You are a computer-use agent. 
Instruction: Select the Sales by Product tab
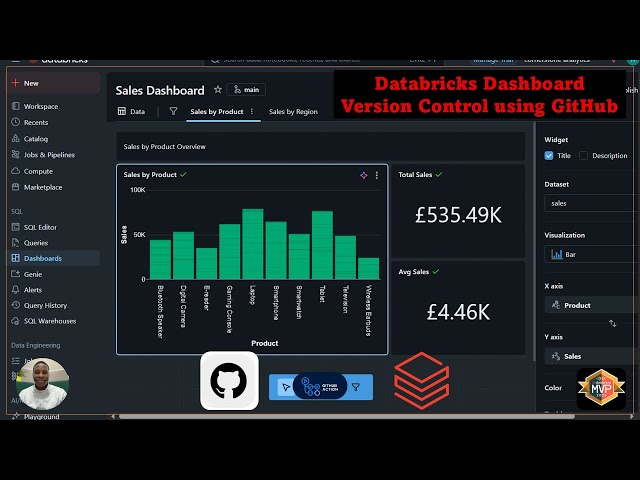pos(217,111)
